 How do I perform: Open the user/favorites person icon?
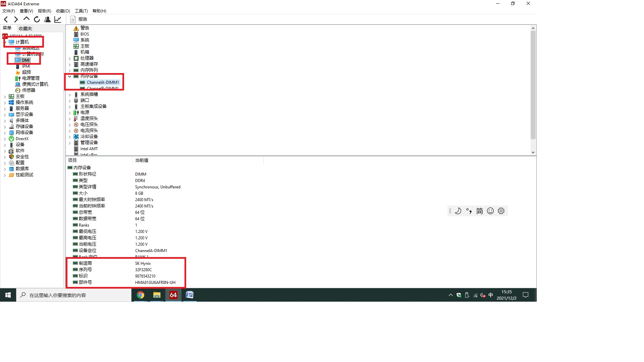[47, 19]
